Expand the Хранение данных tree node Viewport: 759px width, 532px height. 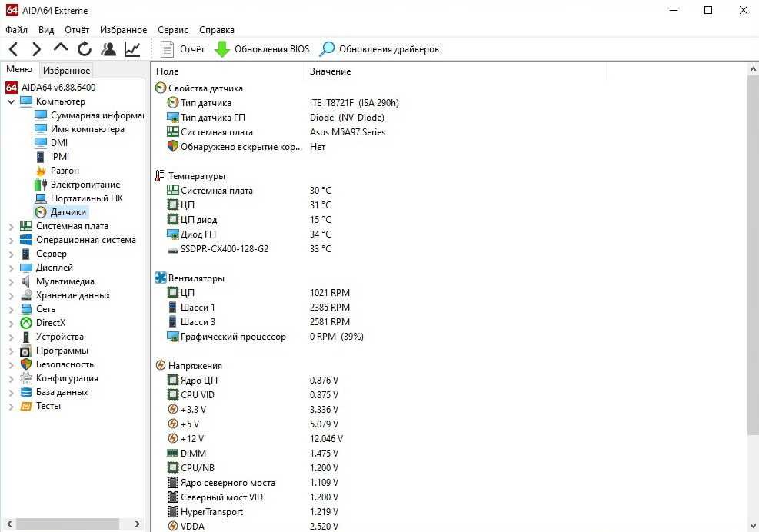coord(11,295)
